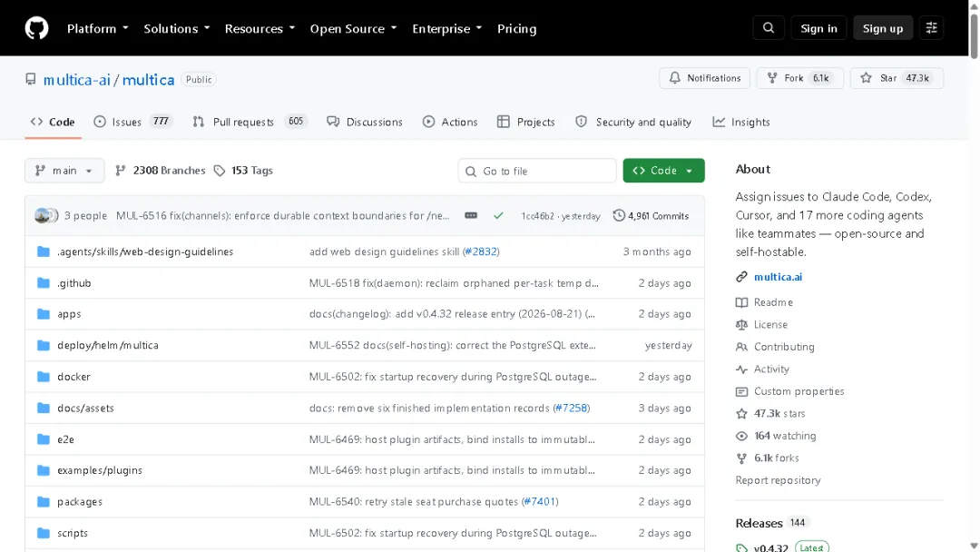Open the Insights tab
Screen dimensions: 980x552
741,122
